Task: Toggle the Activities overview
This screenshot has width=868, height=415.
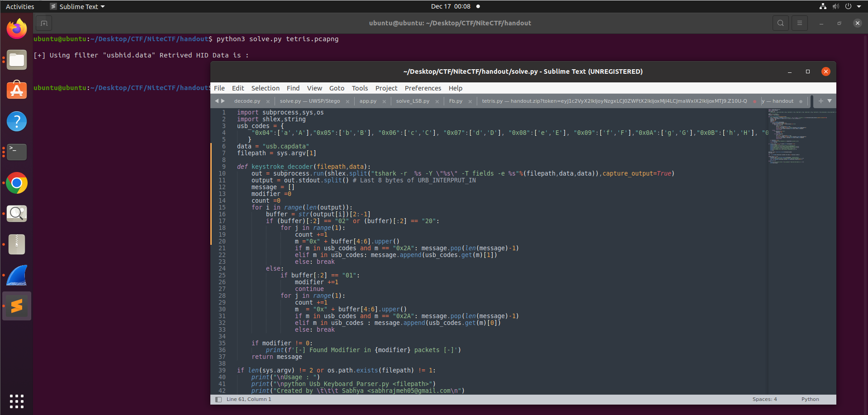Action: [20, 6]
